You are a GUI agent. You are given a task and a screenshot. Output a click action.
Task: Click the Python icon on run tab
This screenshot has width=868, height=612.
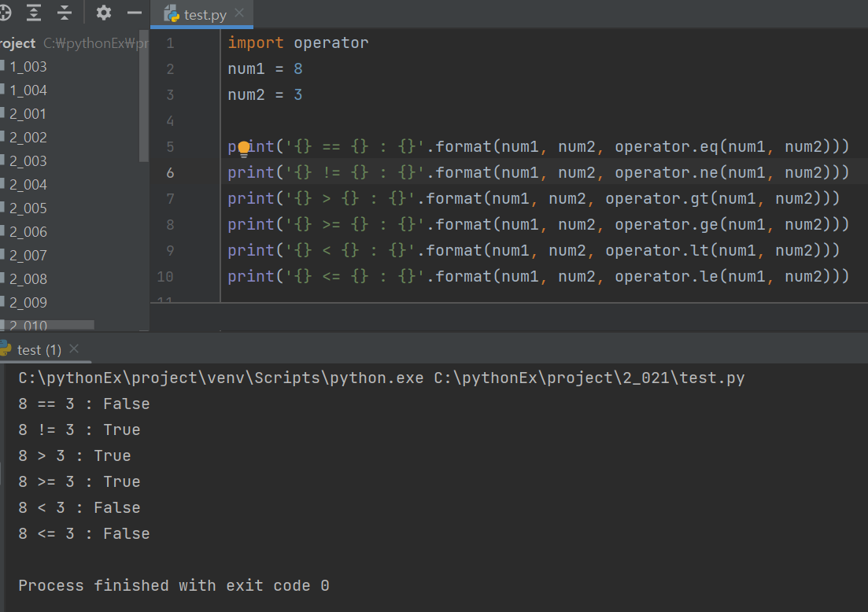pos(5,348)
